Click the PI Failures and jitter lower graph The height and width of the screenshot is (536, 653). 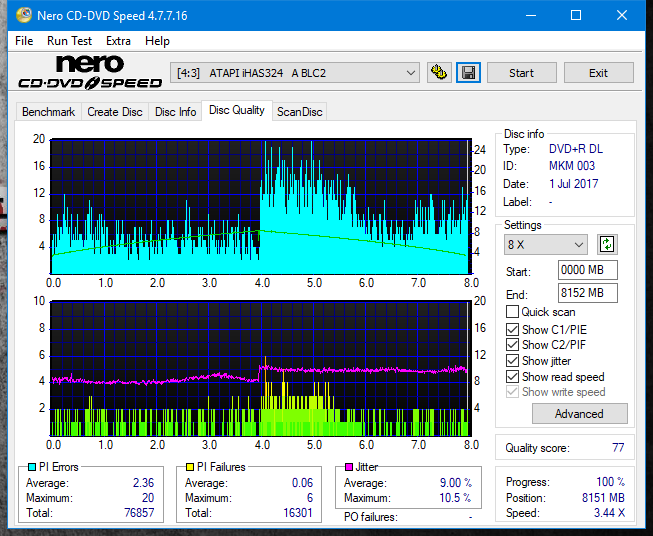261,369
